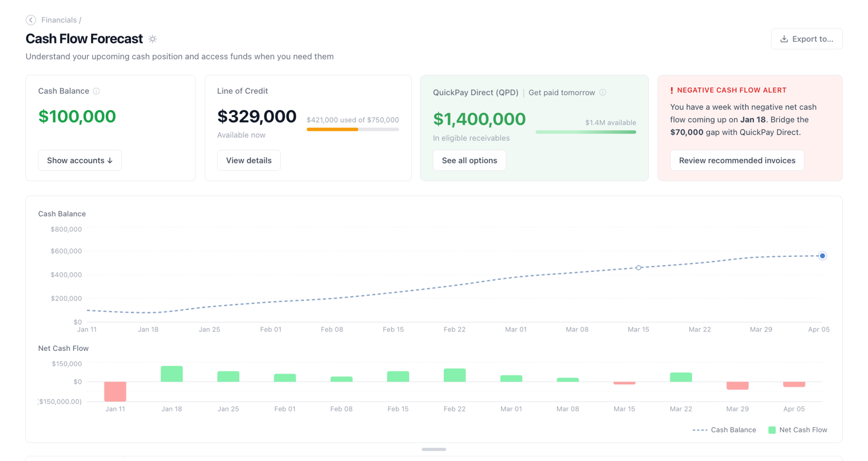Click the small red Mar 15 cash flow bar
Screen dimensions: 868x461
pos(624,383)
